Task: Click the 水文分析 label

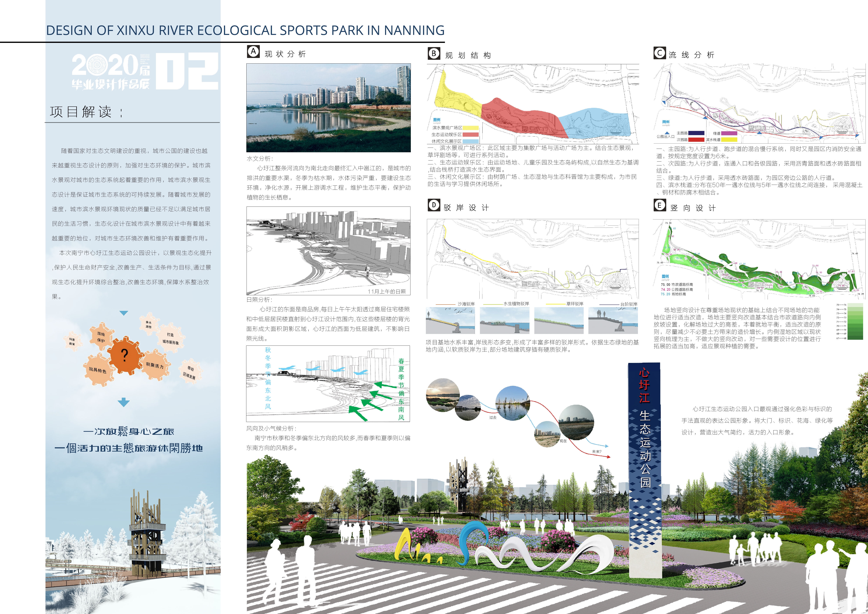Action: pos(260,158)
